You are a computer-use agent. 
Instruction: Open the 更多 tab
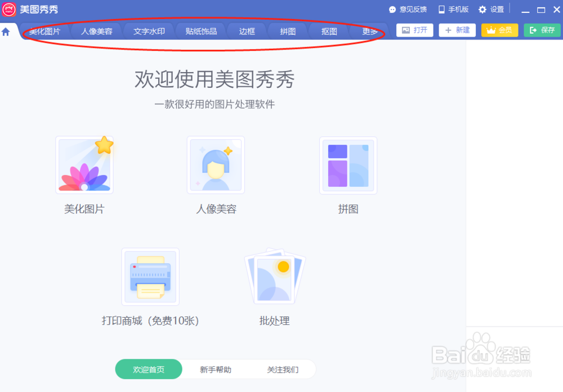point(370,32)
